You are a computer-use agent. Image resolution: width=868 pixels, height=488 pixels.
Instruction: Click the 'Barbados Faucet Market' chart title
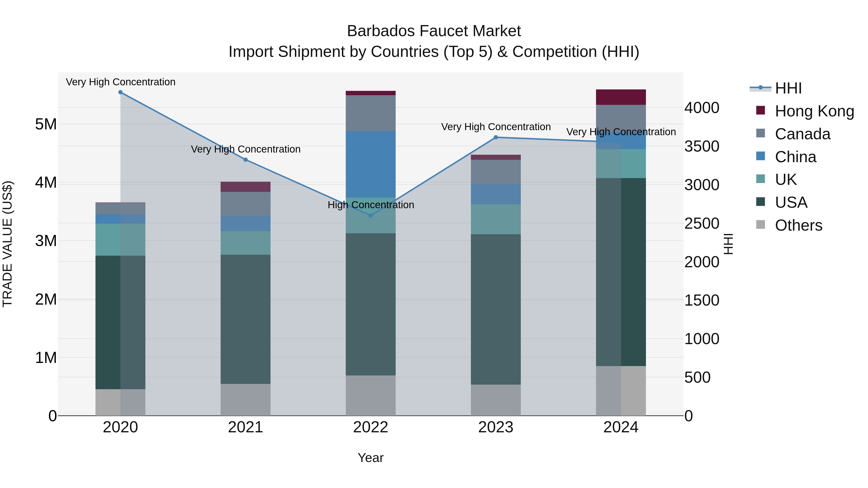(x=434, y=31)
